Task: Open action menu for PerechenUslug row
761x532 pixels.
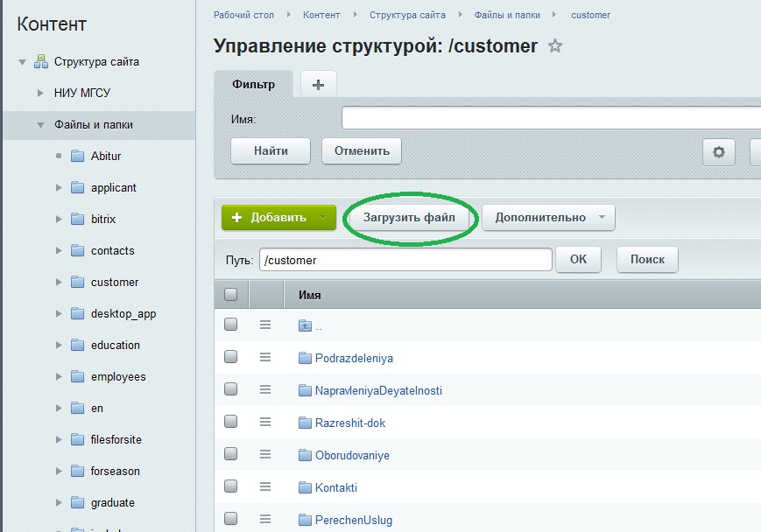Action: click(x=265, y=519)
